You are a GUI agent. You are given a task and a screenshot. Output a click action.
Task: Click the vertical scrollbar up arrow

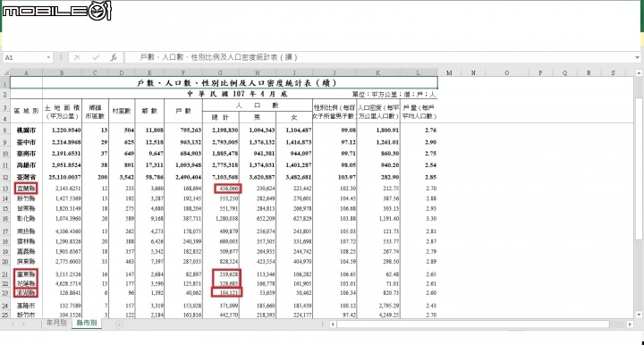pyautogui.click(x=639, y=73)
